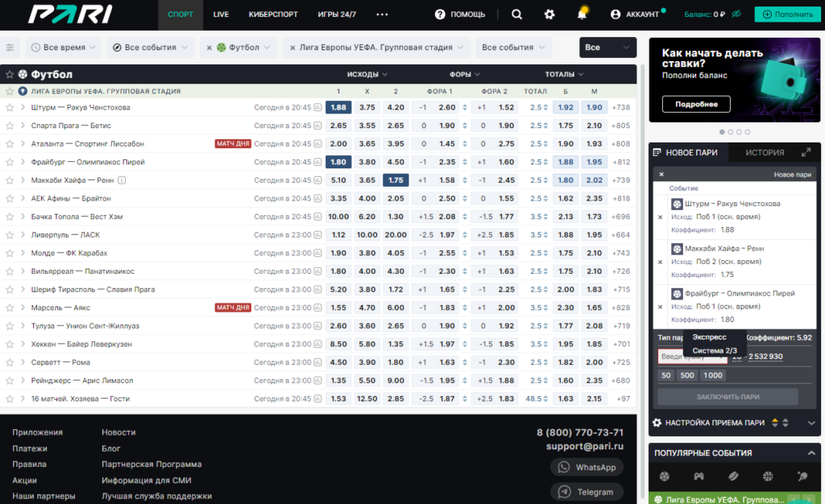Expand Спарта Прага — Бетис row chevron
Viewport: 825px width, 504px height.
point(23,126)
